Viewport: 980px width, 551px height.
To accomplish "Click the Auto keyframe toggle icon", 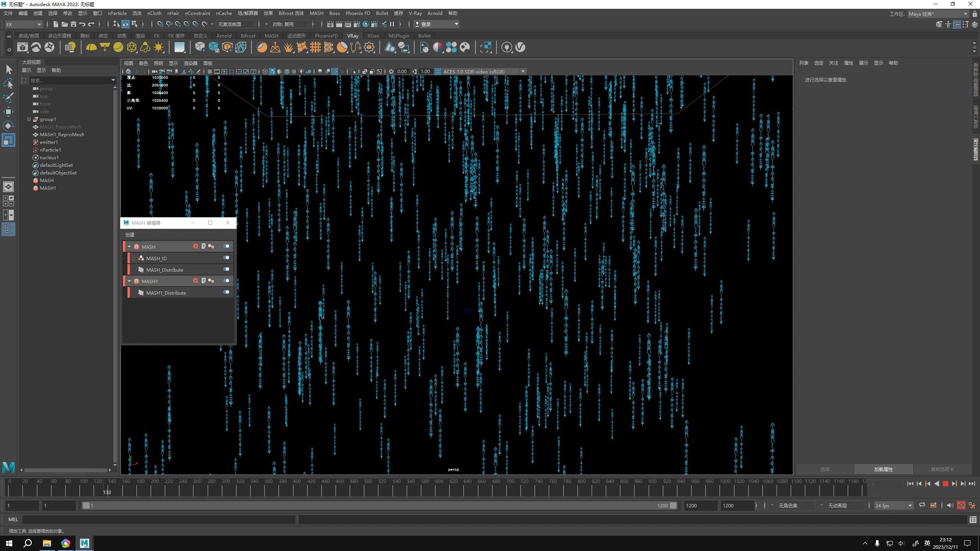I will coord(961,505).
